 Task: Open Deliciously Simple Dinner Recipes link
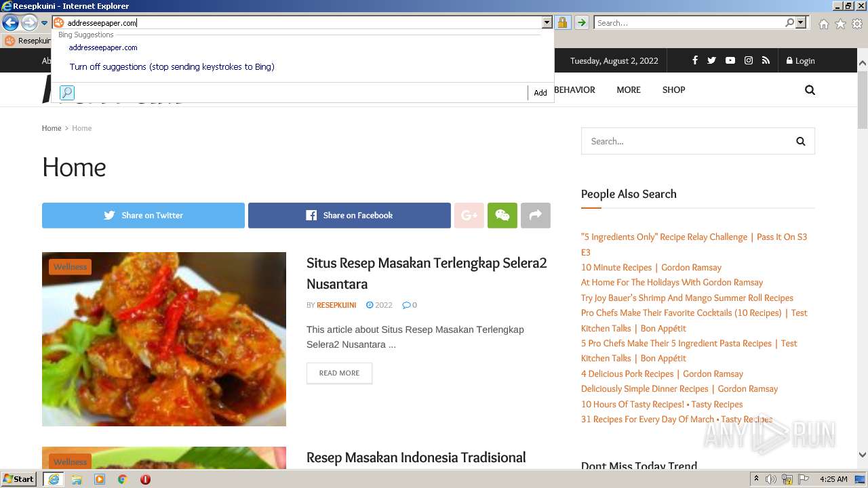click(x=679, y=389)
